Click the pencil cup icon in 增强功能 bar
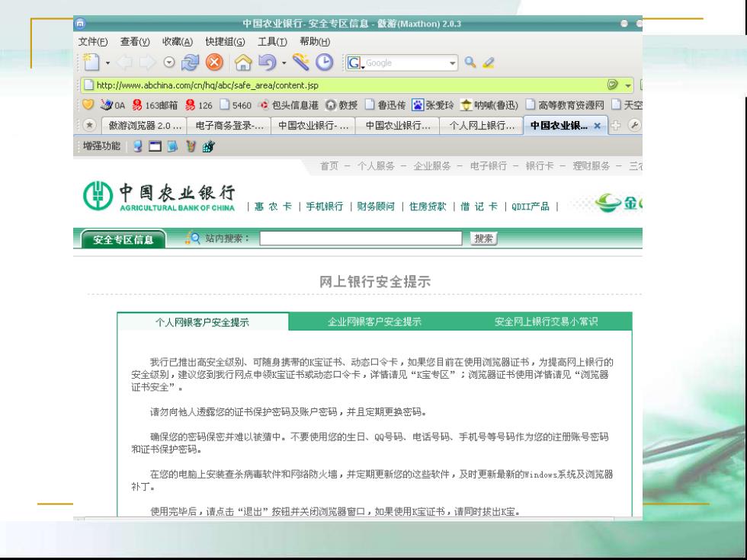The height and width of the screenshot is (560, 747). [x=191, y=146]
